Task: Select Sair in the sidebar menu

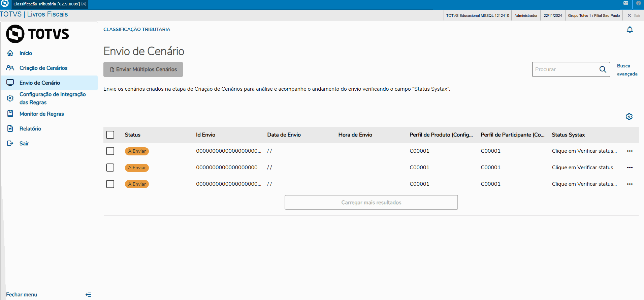Action: pyautogui.click(x=24, y=144)
